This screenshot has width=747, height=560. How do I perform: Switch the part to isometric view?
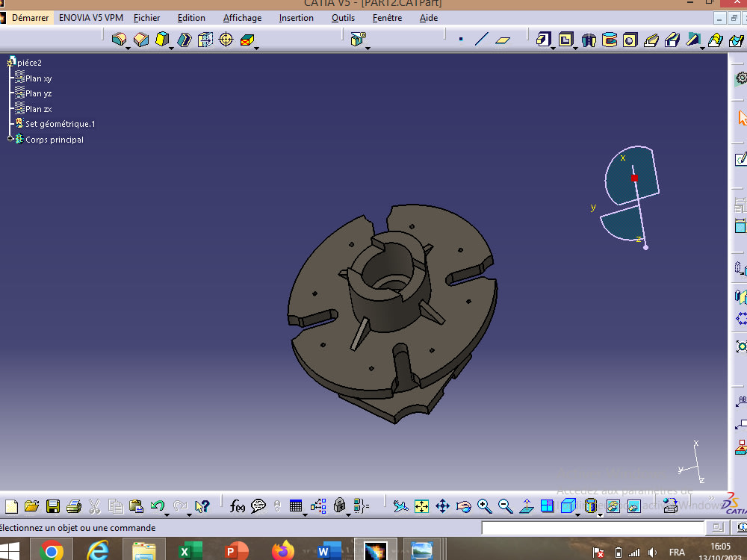click(569, 506)
